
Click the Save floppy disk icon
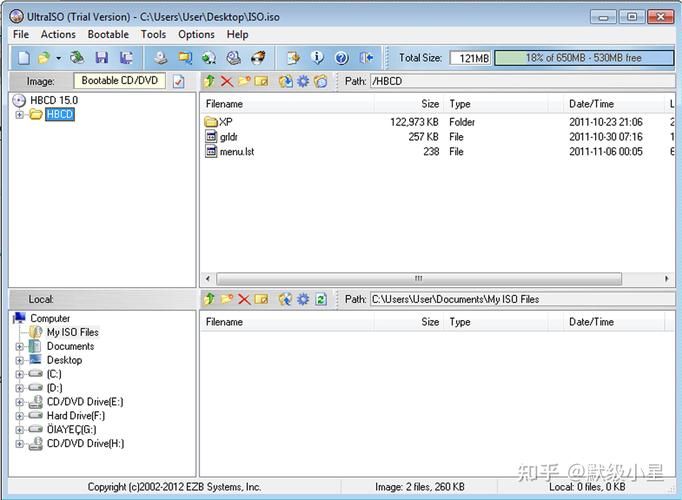pos(102,57)
